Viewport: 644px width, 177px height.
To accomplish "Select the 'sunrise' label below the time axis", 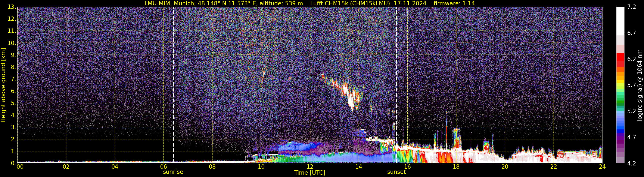I will click(x=173, y=172).
